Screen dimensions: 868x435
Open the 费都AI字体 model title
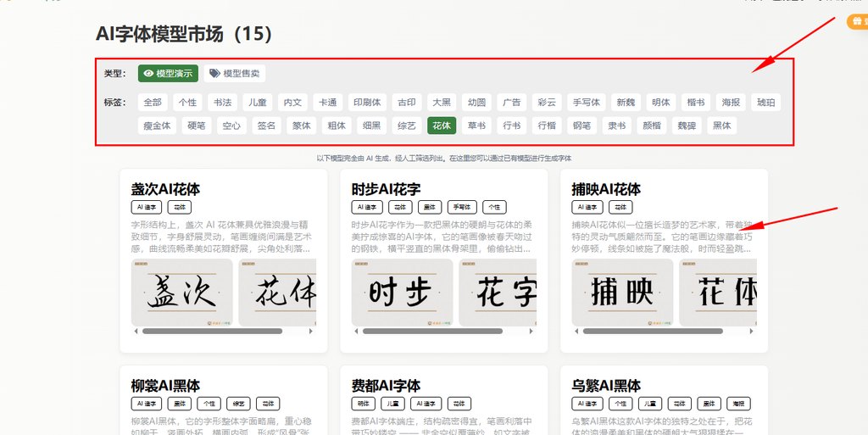coord(386,385)
